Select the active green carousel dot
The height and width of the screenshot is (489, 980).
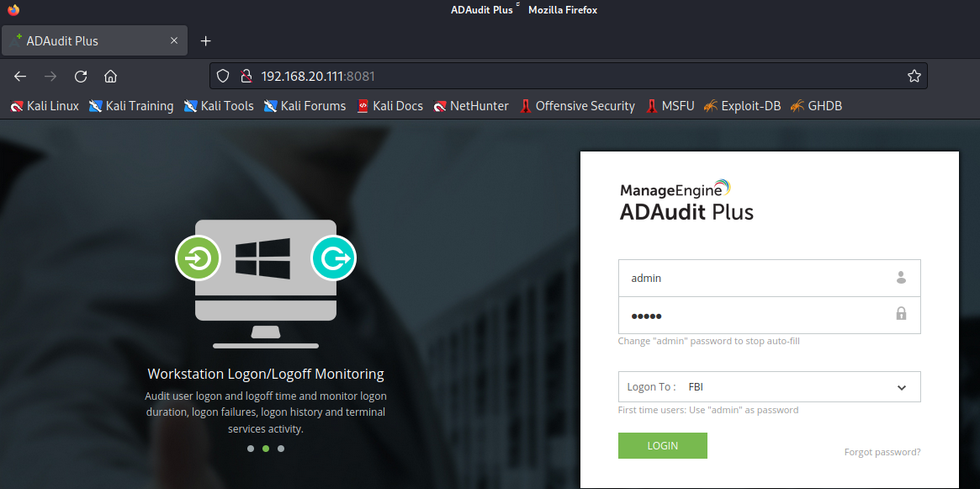pos(266,449)
